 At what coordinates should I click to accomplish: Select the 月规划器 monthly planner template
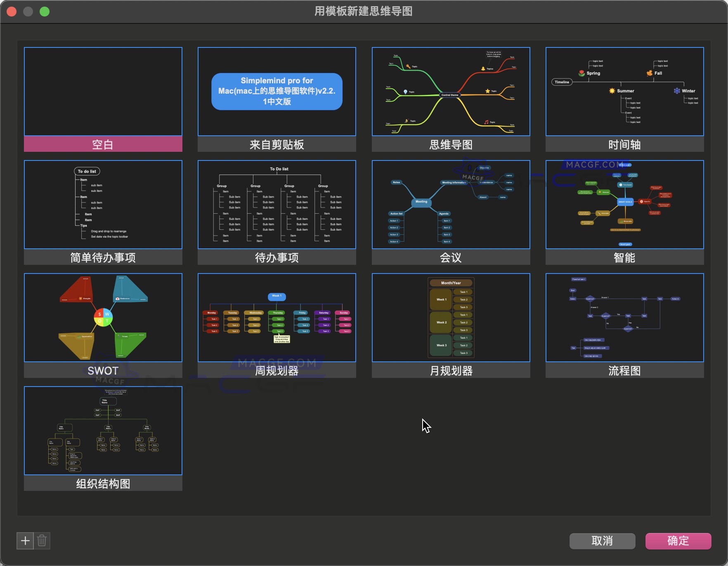tap(450, 318)
